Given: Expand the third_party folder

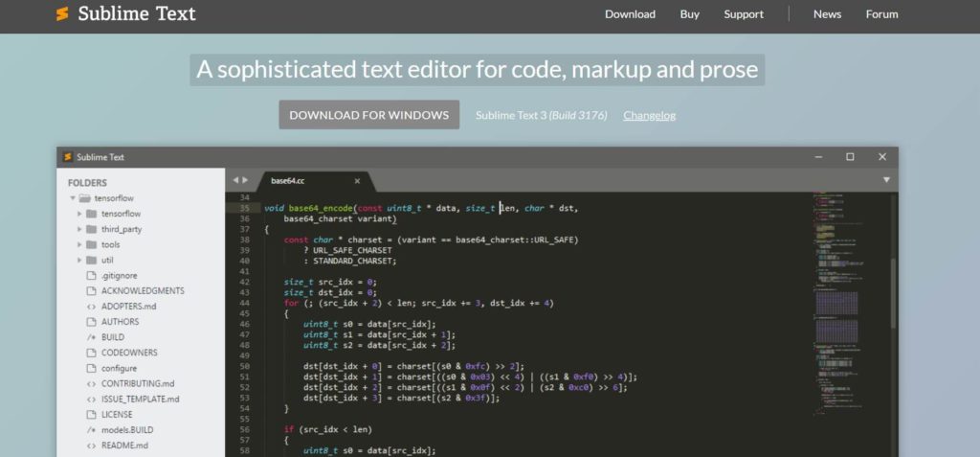Looking at the screenshot, I should pos(79,229).
